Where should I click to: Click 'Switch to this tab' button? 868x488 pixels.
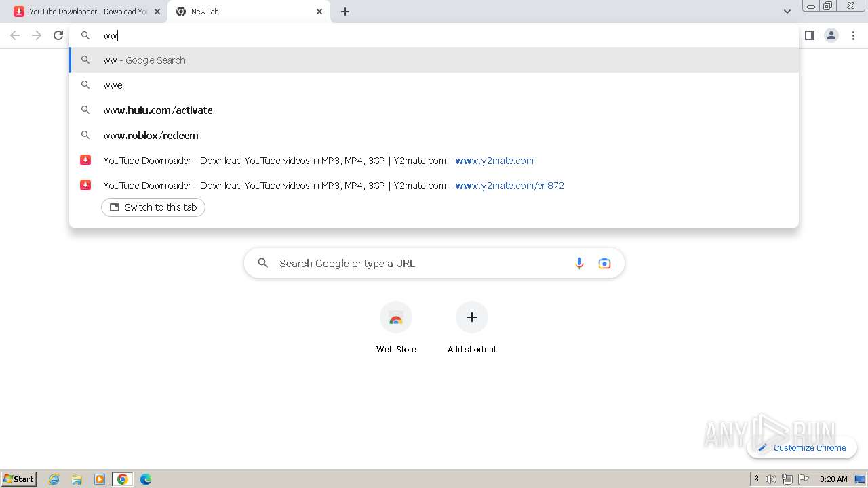point(153,207)
